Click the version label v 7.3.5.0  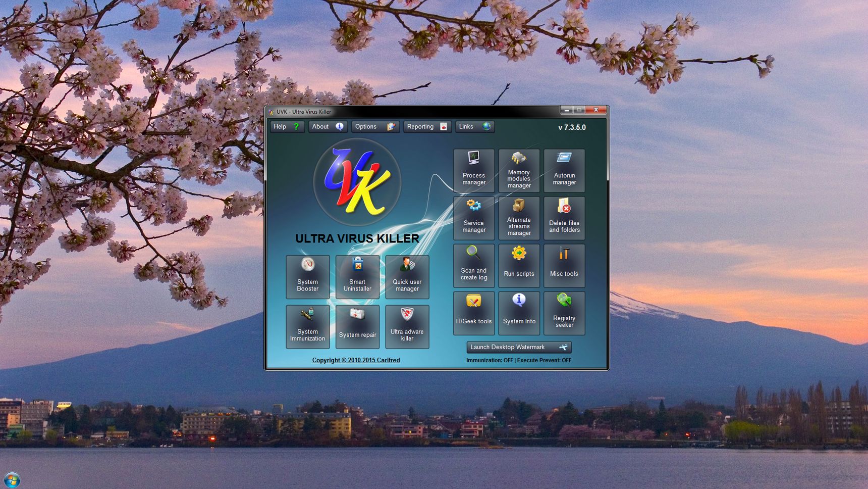pos(572,127)
